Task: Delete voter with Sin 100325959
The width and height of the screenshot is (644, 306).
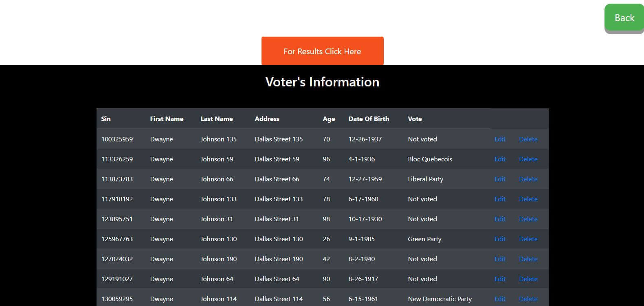Action: pyautogui.click(x=528, y=139)
